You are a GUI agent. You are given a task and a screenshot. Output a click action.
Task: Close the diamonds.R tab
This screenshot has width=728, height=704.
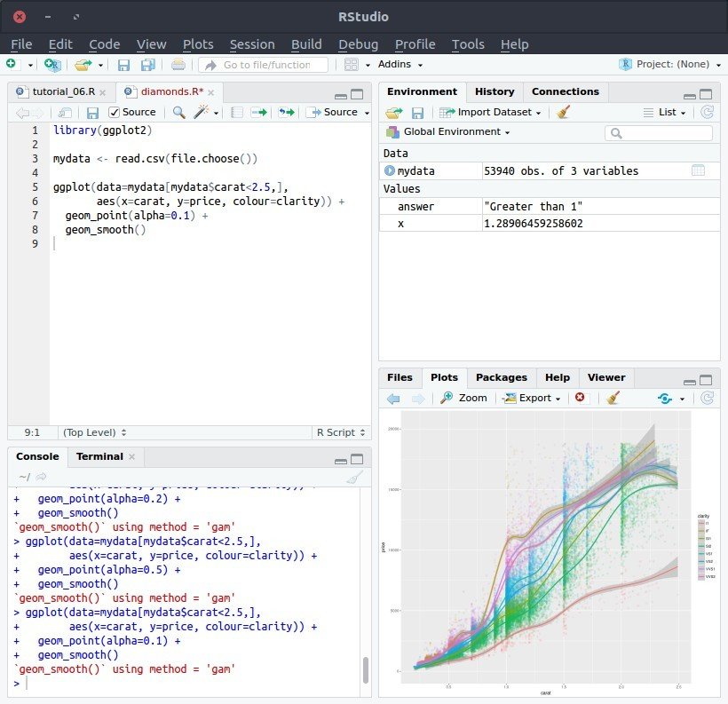(210, 92)
